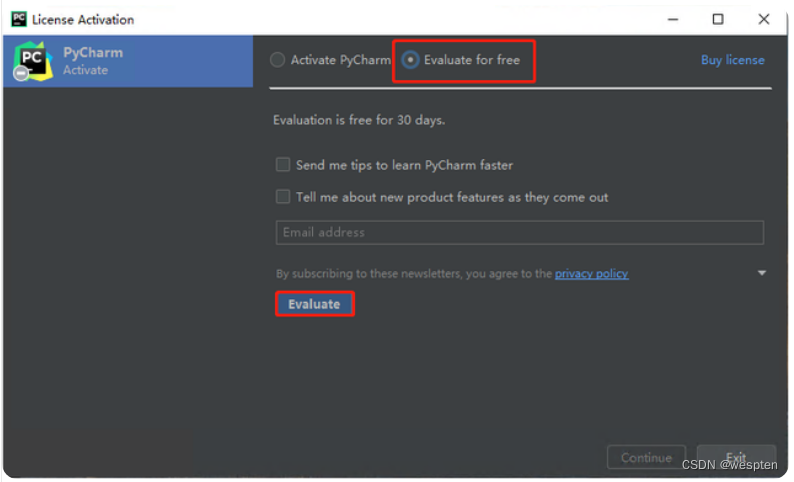
Task: Close the License Activation window
Action: [764, 19]
